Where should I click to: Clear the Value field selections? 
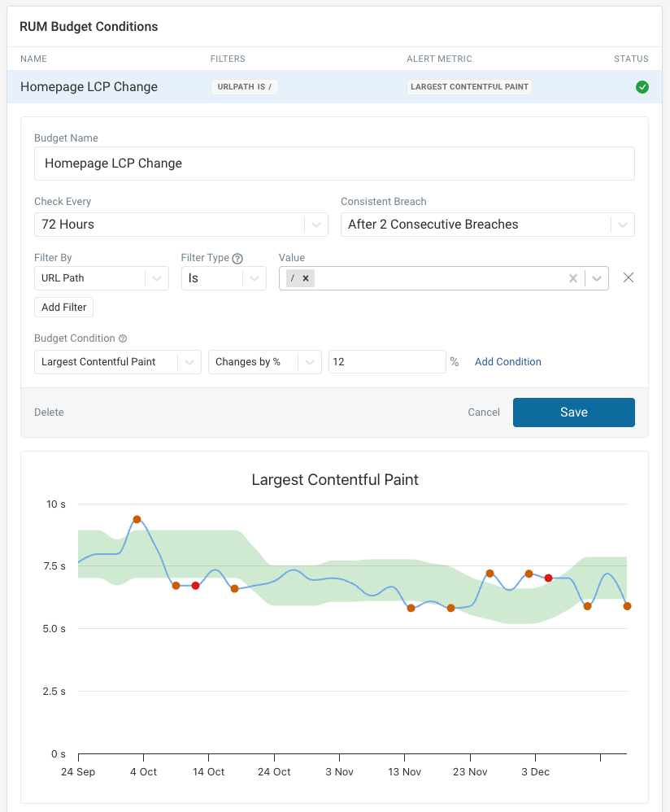[573, 278]
